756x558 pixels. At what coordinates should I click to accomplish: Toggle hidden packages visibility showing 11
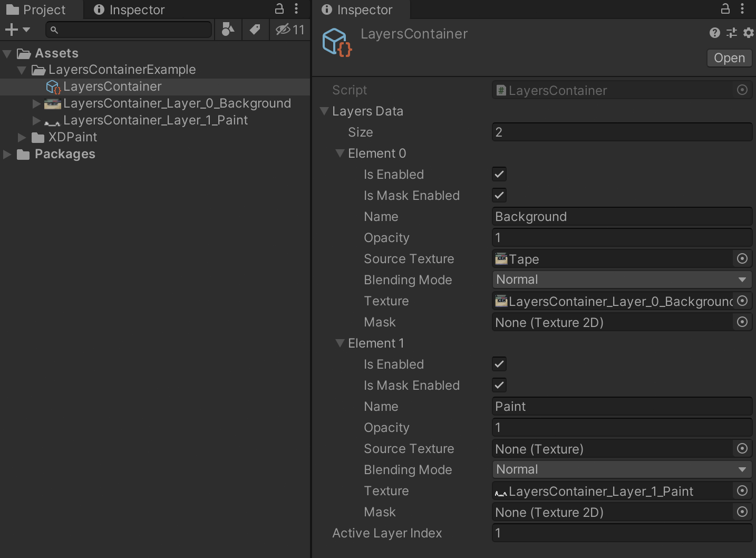(290, 30)
